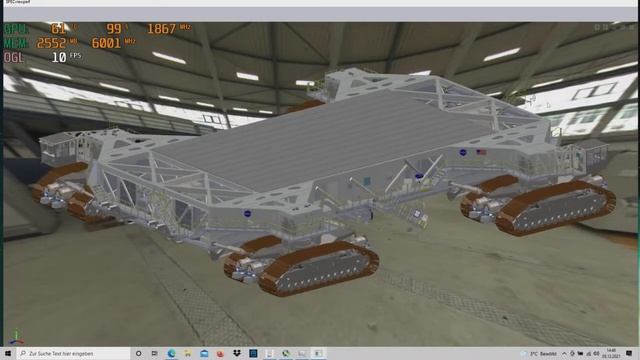Open the clock and date flyout

click(x=611, y=353)
